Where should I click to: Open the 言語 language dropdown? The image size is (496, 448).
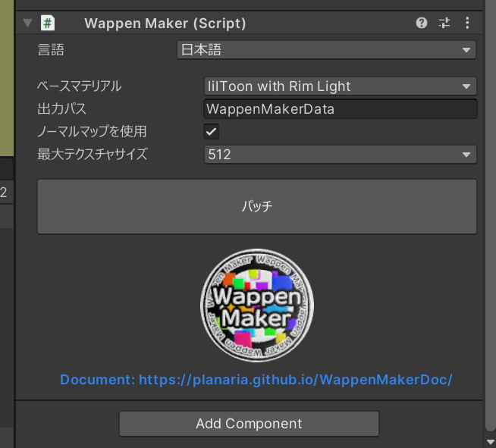326,50
